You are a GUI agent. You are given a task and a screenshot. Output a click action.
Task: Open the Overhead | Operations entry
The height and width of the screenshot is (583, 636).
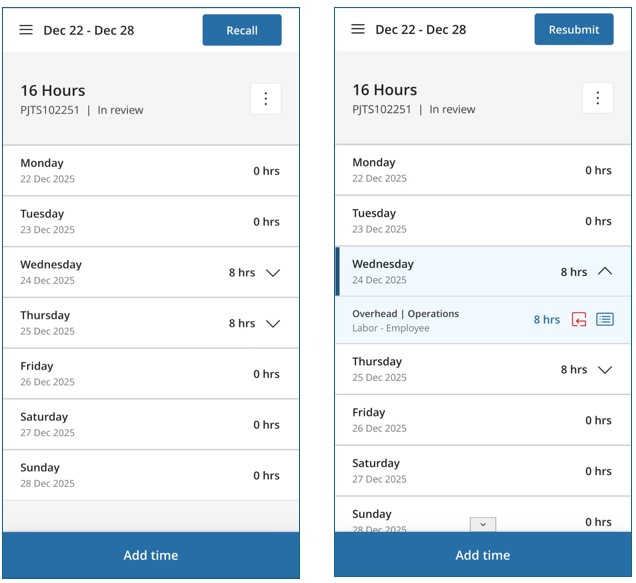click(x=420, y=320)
